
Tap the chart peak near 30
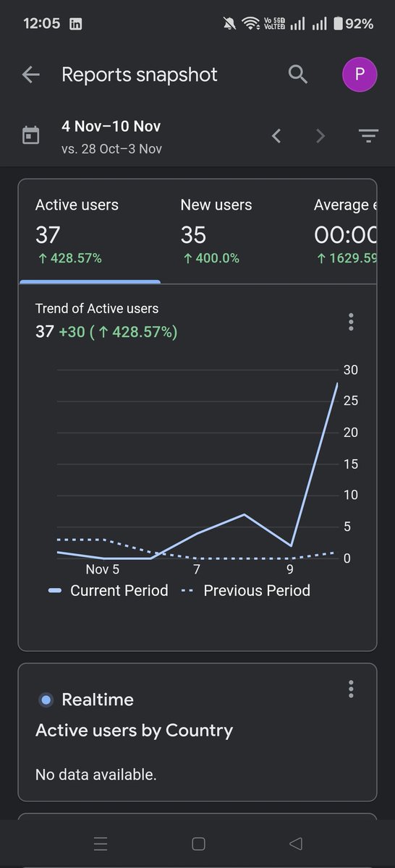(x=337, y=383)
